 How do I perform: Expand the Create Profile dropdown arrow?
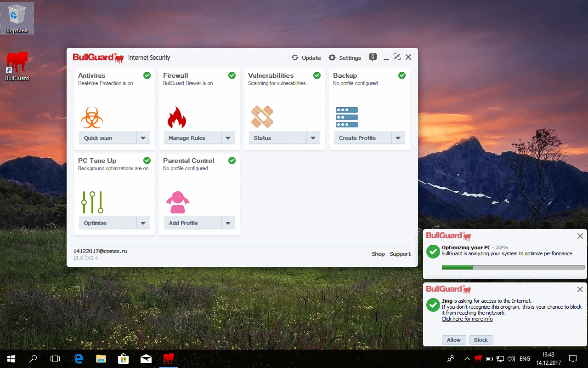point(398,138)
